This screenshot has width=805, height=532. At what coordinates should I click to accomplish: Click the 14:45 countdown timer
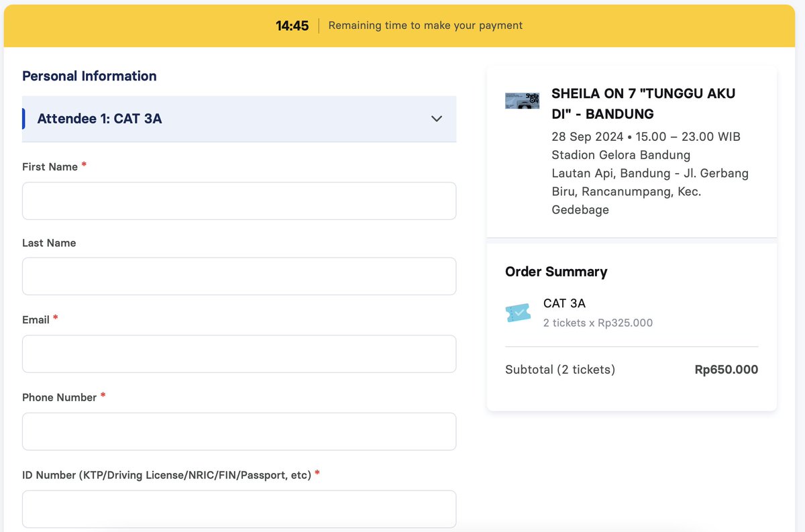pos(292,25)
